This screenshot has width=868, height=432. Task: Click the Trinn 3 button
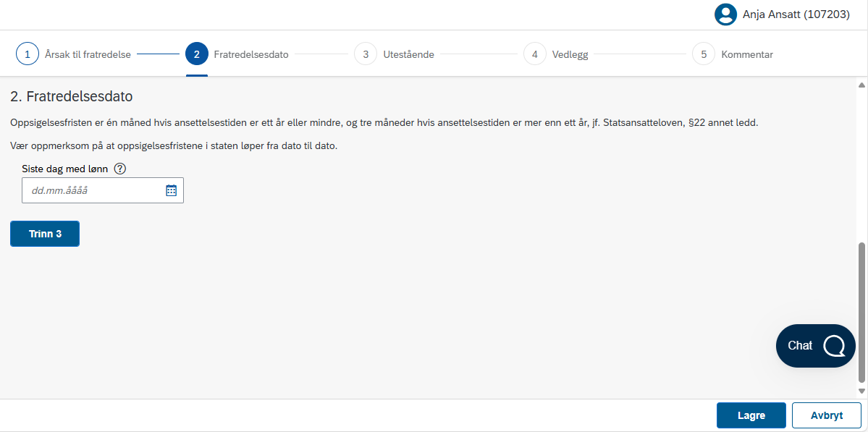[45, 234]
